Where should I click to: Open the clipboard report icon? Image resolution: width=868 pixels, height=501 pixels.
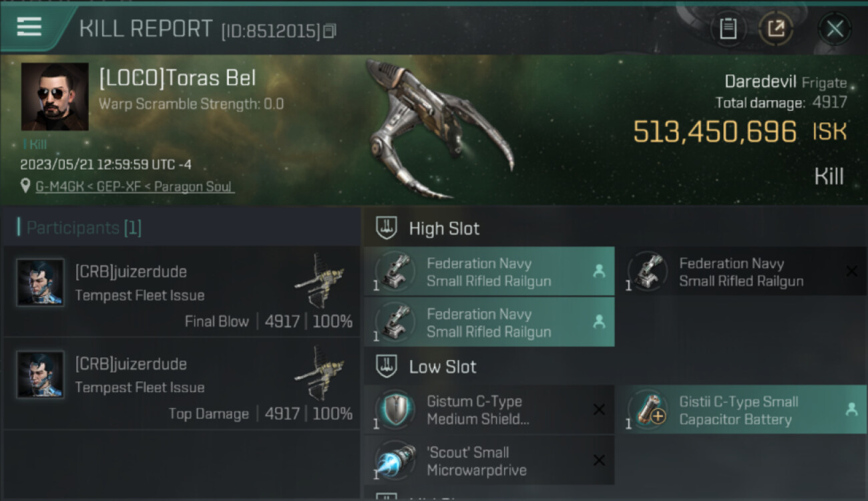pyautogui.click(x=728, y=29)
